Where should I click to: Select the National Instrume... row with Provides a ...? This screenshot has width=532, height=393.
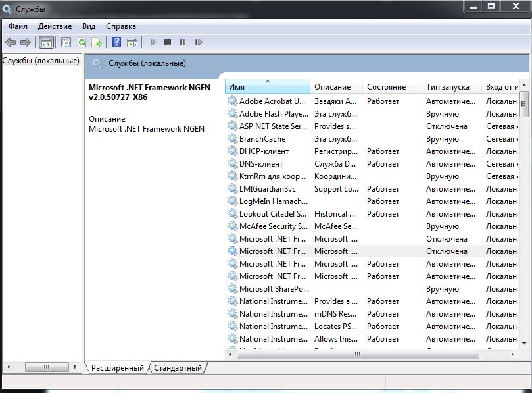[372, 301]
